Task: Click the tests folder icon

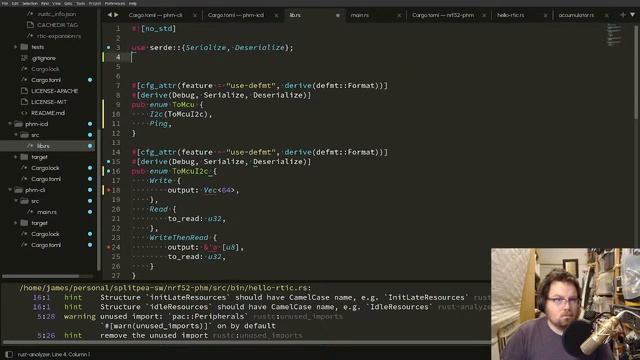Action: pyautogui.click(x=24, y=47)
